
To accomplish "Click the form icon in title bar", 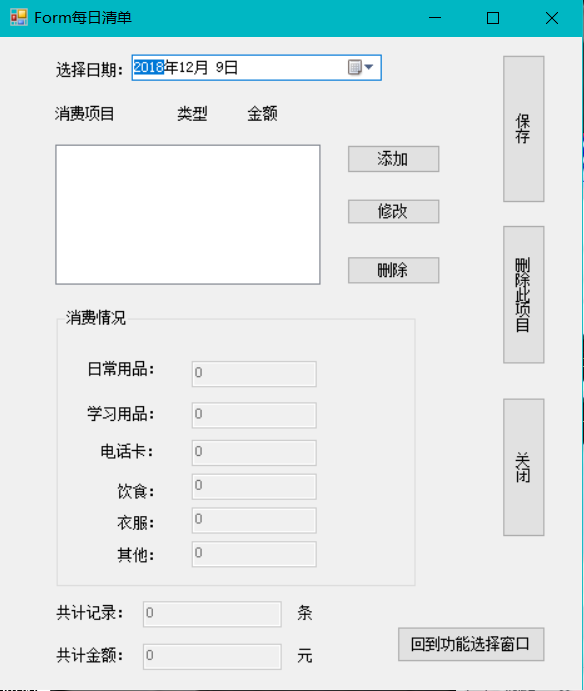I will 19,18.
